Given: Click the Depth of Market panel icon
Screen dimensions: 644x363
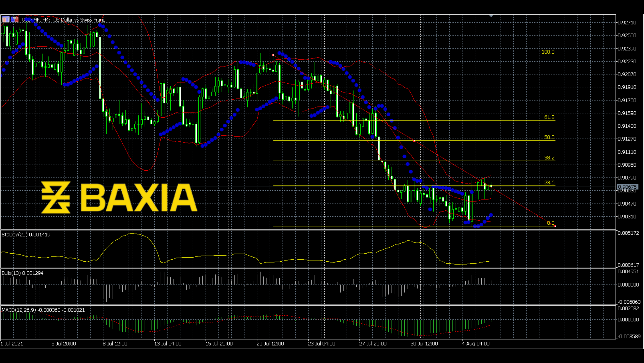Looking at the screenshot, I should pos(5,19).
